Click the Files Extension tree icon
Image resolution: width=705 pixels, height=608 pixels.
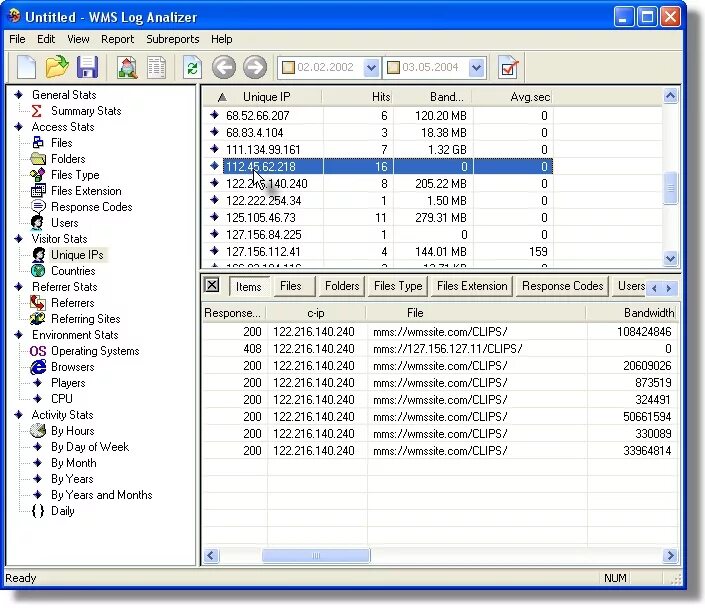pos(38,191)
